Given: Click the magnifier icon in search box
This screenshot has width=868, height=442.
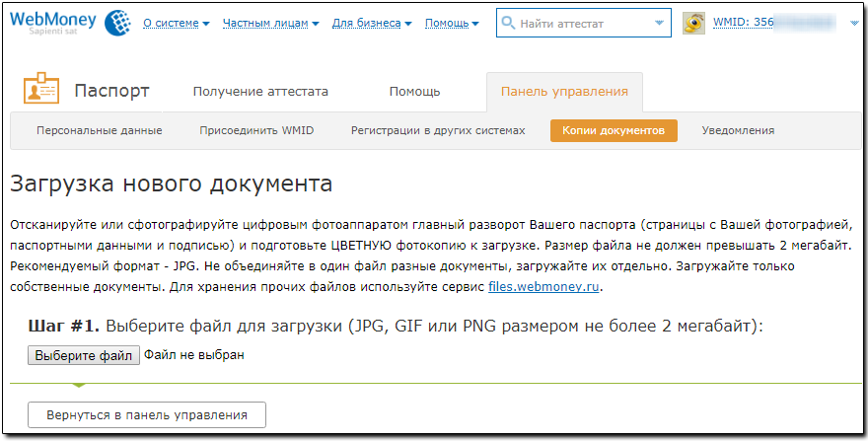Looking at the screenshot, I should coord(509,23).
